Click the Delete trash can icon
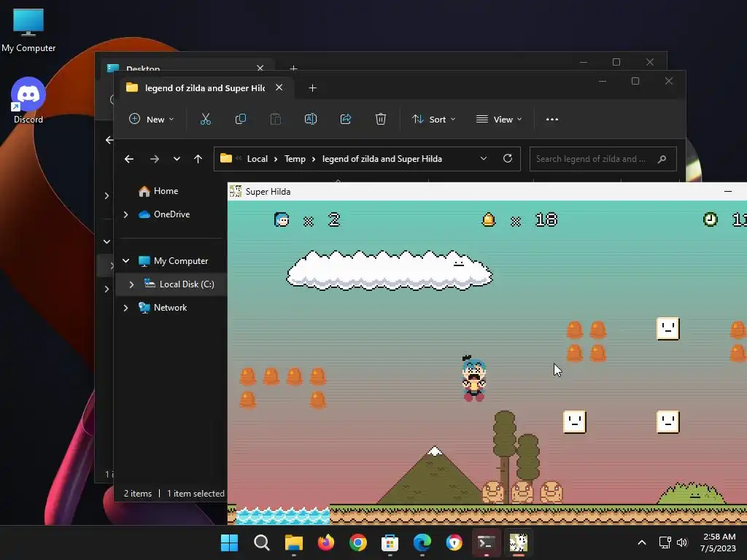 click(x=380, y=119)
